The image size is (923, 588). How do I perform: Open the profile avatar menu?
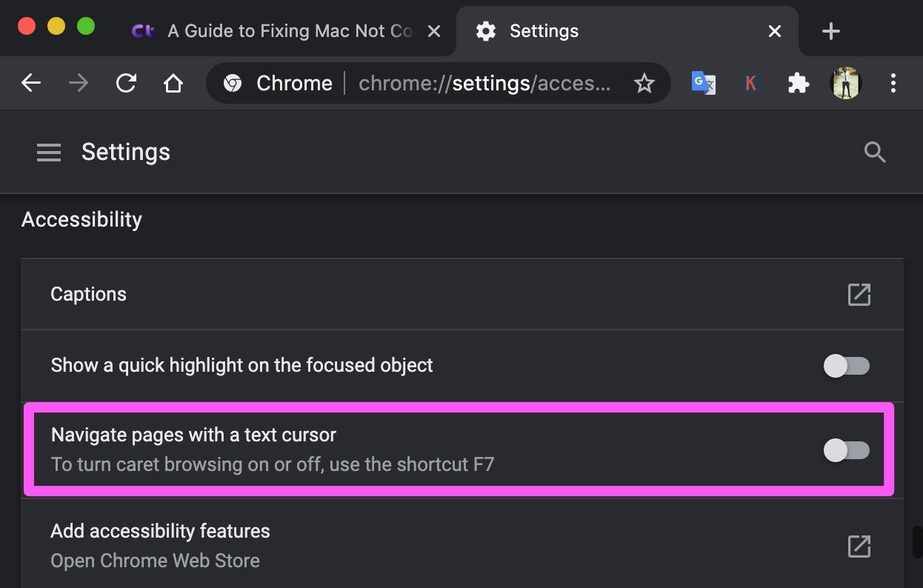[x=845, y=83]
